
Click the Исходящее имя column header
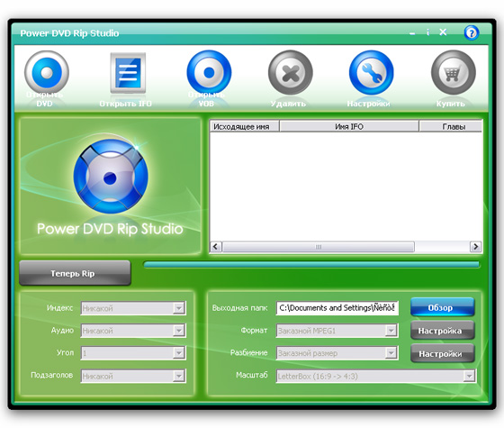[x=244, y=126]
